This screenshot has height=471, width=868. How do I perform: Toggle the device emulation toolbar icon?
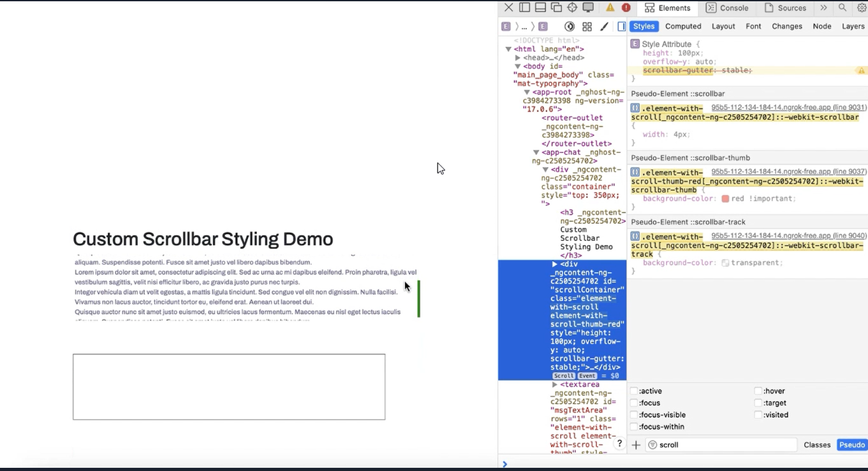pos(587,8)
